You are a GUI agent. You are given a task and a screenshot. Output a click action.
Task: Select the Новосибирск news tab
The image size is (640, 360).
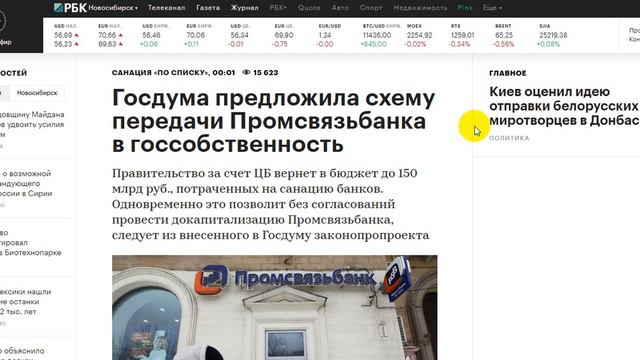37,93
